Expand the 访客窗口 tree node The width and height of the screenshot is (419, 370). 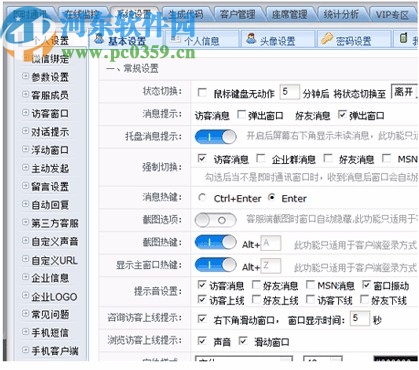[25, 113]
